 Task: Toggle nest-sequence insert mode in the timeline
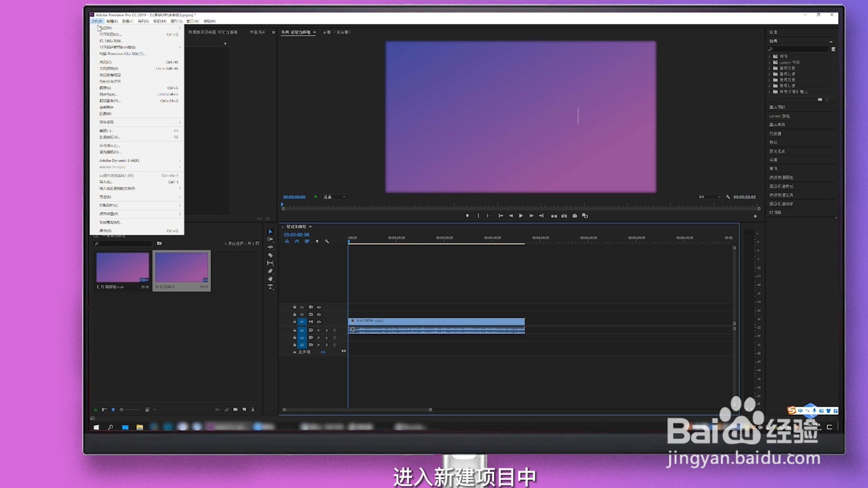click(x=287, y=241)
